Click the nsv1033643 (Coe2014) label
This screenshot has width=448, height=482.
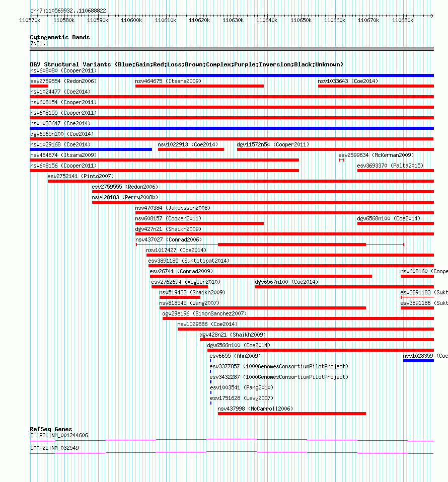pyautogui.click(x=348, y=81)
